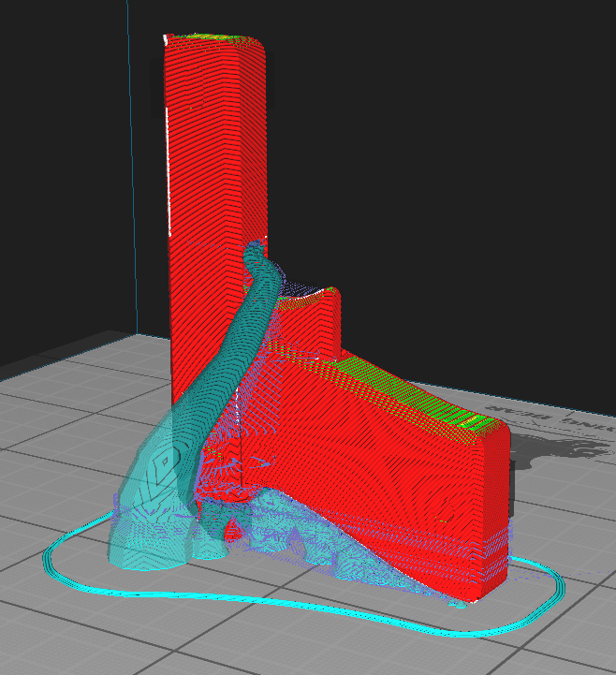
Task: Select the white seam line on the tower edge
Action: tap(168, 172)
